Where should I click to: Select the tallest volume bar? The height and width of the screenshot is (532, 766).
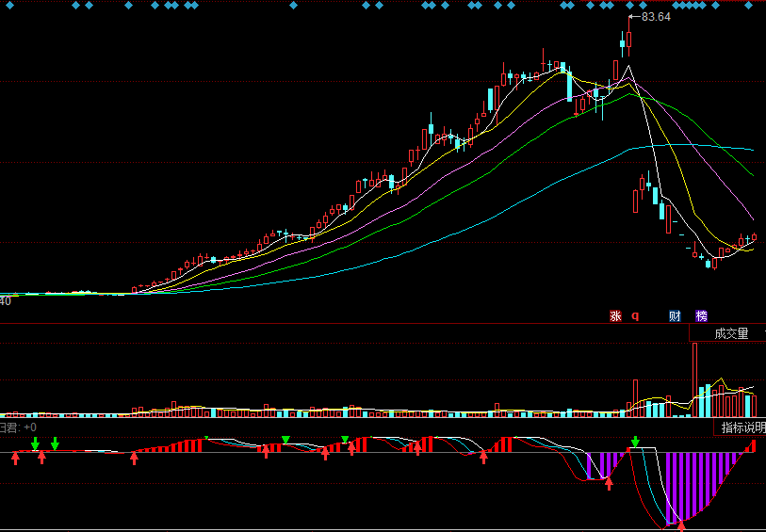coord(694,379)
